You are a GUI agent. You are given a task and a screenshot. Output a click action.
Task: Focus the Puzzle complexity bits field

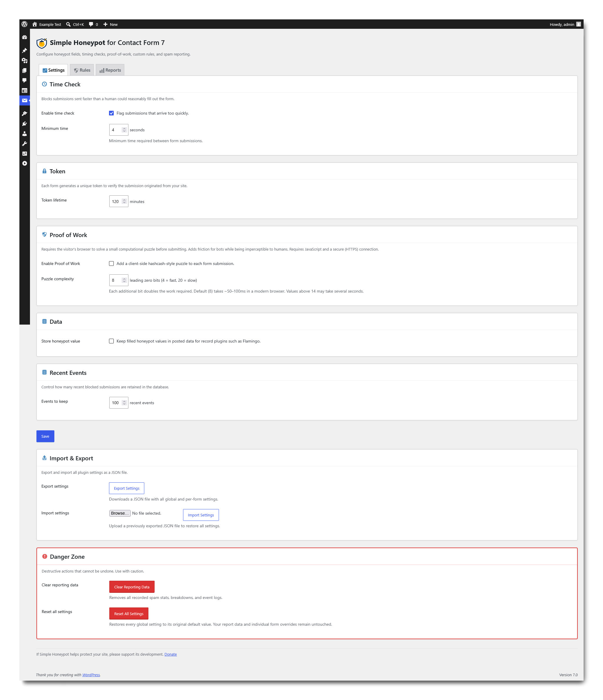pos(119,280)
